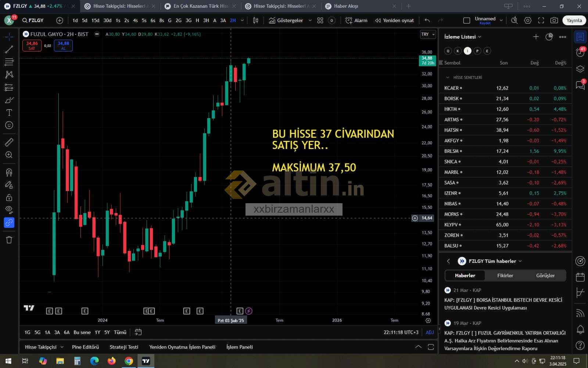The height and width of the screenshot is (368, 588).
Task: Add symbol with compare plus icon
Action: coord(60,21)
